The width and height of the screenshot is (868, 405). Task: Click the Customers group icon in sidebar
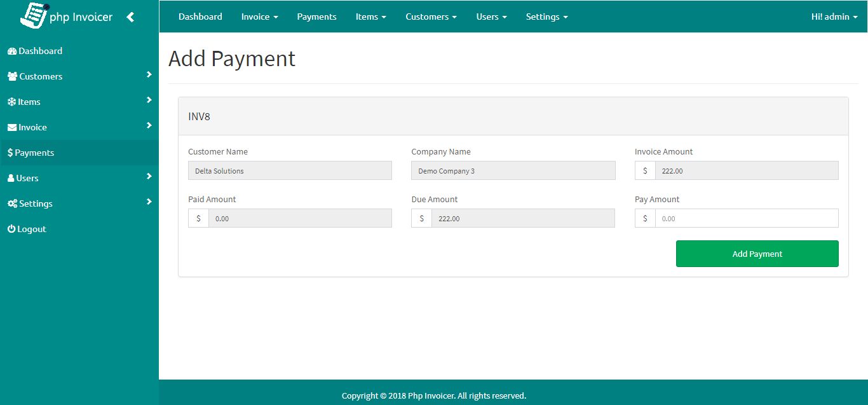point(12,76)
